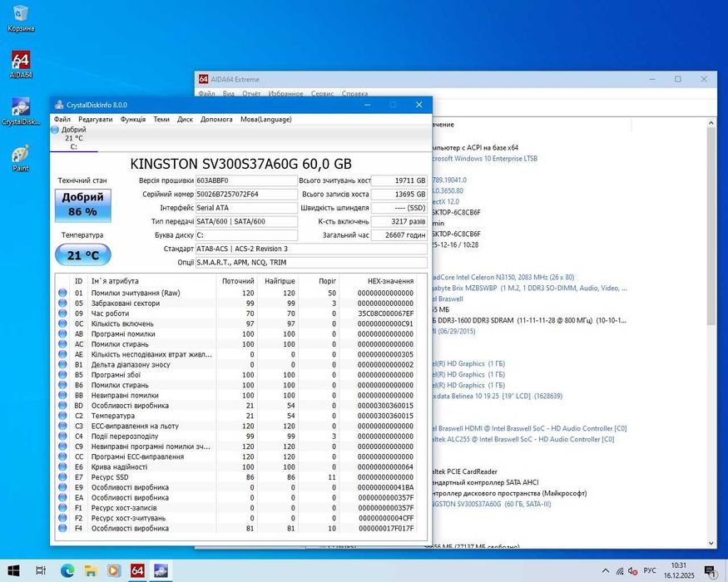Open the Сервис menu in AIDA64
This screenshot has height=582, width=728.
pyautogui.click(x=322, y=94)
